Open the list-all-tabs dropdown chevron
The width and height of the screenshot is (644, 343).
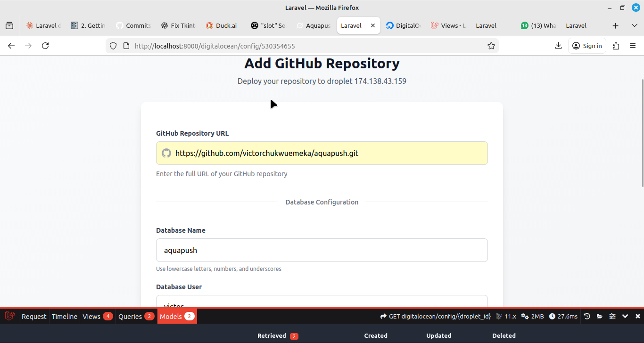[x=634, y=25]
